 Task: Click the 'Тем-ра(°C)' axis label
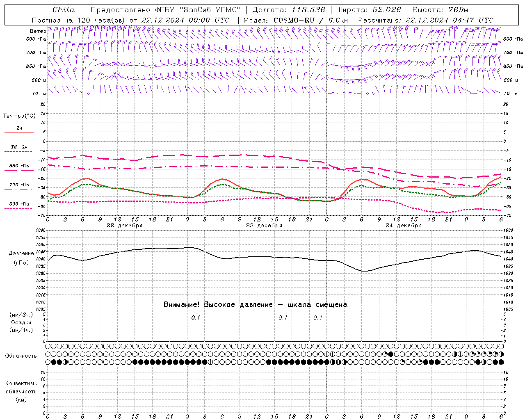[19, 116]
